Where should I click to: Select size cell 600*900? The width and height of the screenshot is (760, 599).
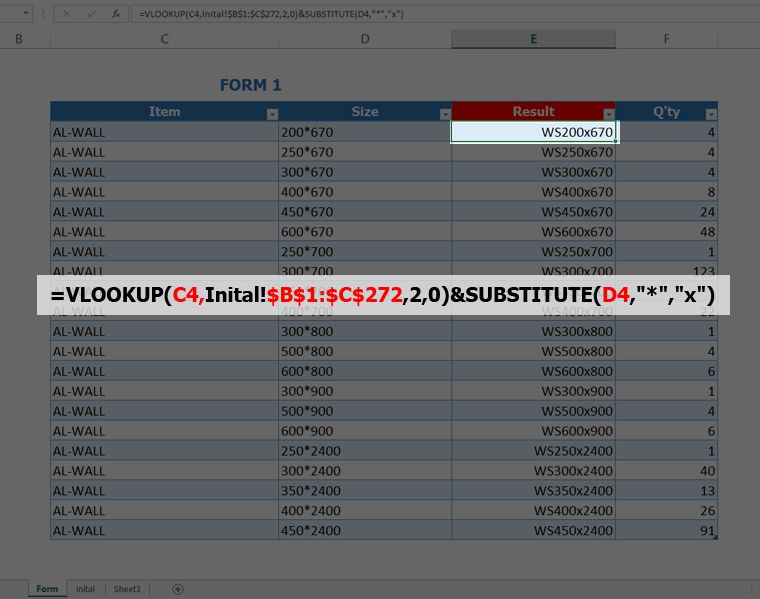pos(365,431)
